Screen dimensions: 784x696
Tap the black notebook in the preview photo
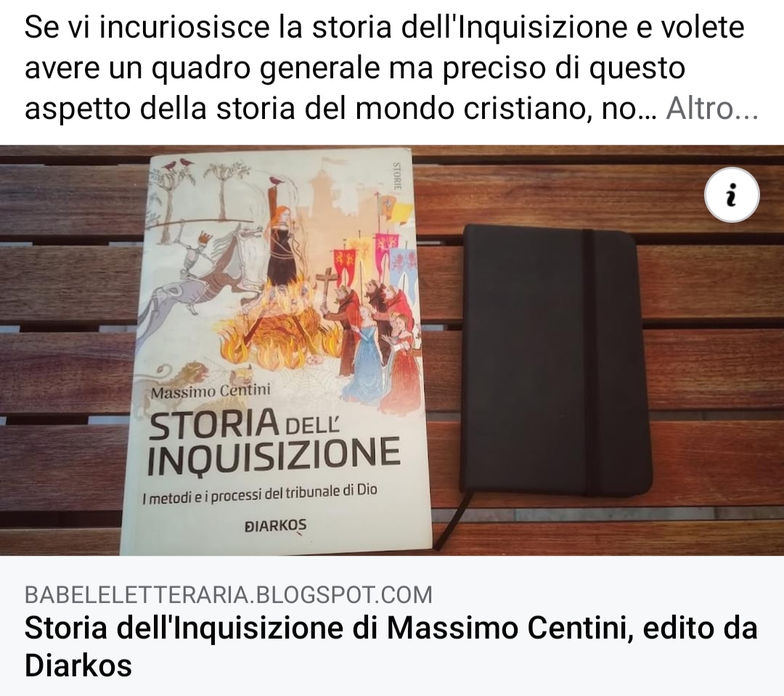(x=555, y=360)
